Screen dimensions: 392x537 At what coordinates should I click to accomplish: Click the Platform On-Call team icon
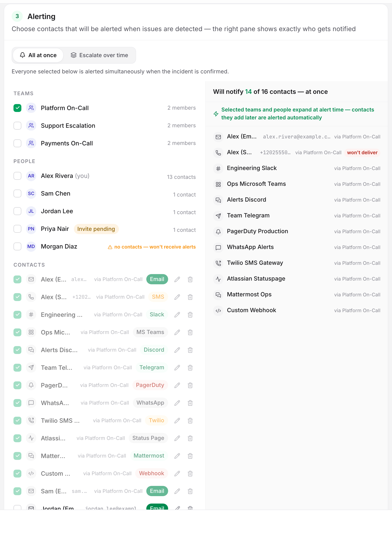[31, 108]
